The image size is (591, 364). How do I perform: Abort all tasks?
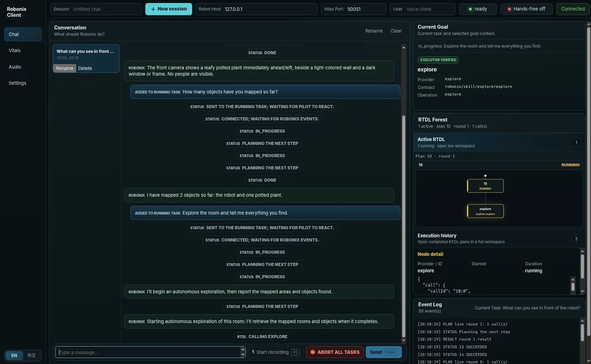click(x=335, y=352)
